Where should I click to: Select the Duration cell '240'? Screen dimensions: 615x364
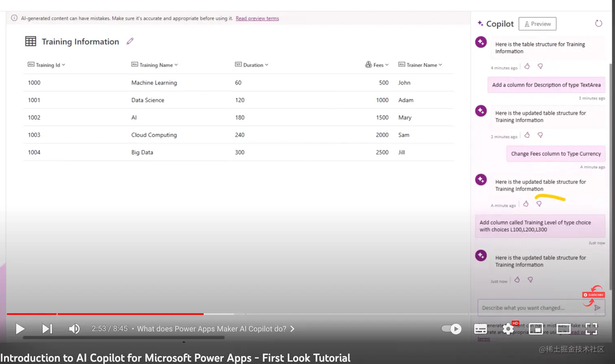pos(240,135)
